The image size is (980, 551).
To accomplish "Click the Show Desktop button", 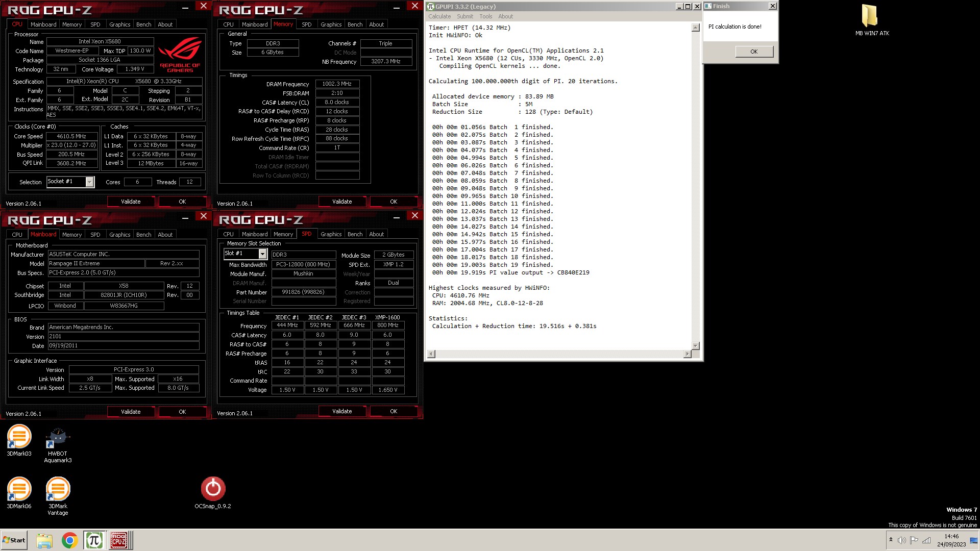I will [974, 540].
